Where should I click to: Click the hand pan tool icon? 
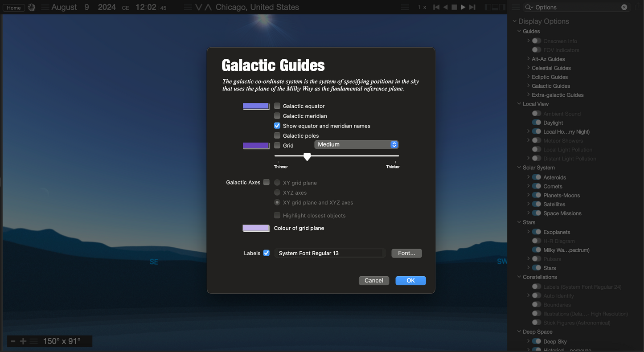[x=32, y=7]
